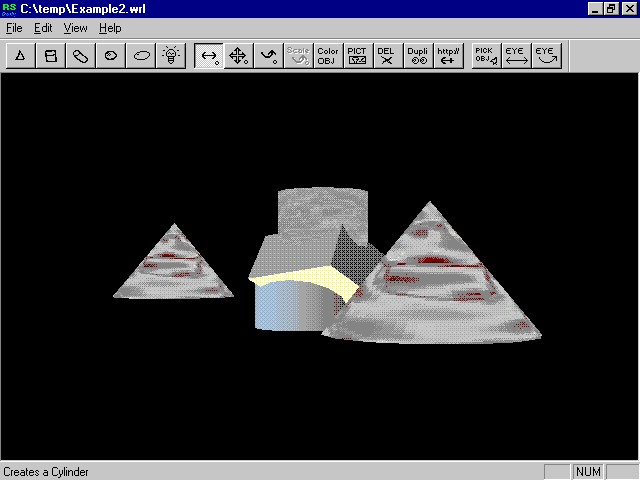Image resolution: width=640 pixels, height=480 pixels.
Task: Pick the sphere creation tool
Action: 110,56
